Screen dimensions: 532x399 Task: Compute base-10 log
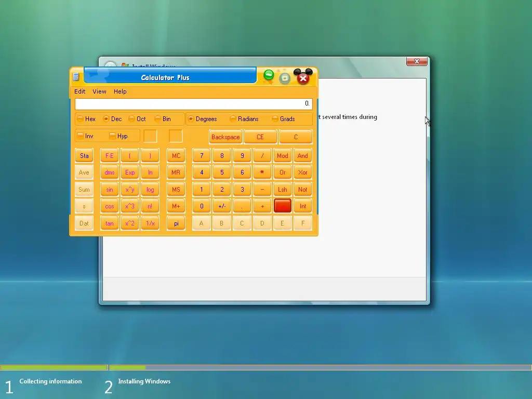coord(150,189)
